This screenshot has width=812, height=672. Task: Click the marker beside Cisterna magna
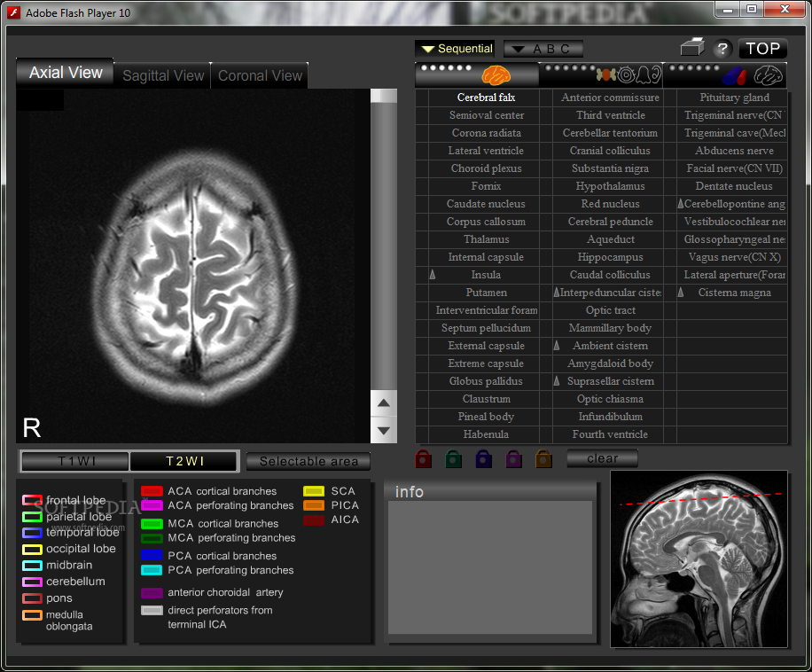click(681, 293)
